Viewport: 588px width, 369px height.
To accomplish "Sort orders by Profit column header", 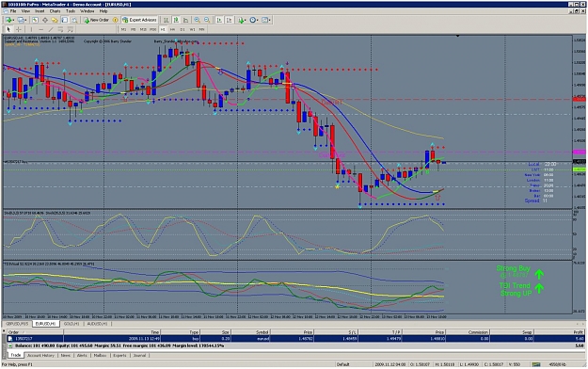I will (560, 332).
